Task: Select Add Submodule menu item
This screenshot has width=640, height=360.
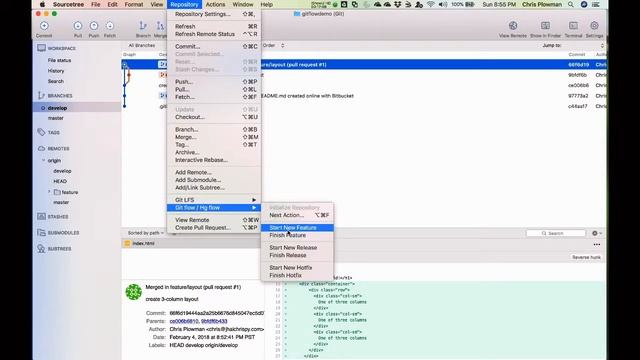Action: pyautogui.click(x=214, y=180)
